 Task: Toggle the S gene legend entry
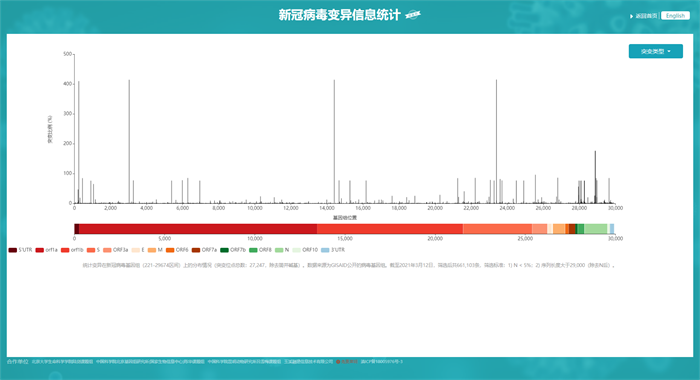(93, 250)
